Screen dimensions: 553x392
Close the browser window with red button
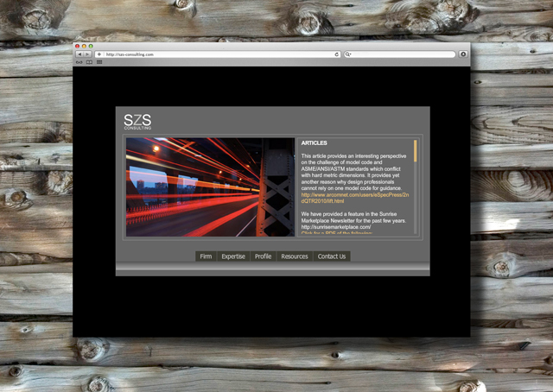coord(77,46)
